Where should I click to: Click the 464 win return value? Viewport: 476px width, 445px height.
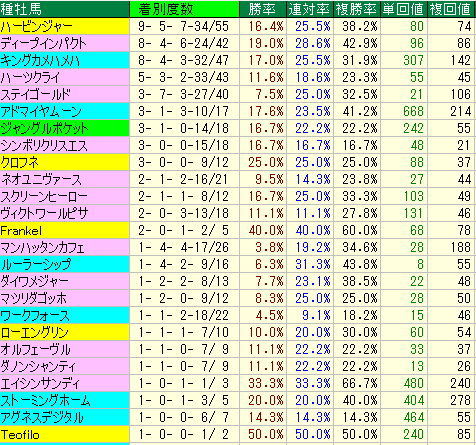(x=413, y=418)
